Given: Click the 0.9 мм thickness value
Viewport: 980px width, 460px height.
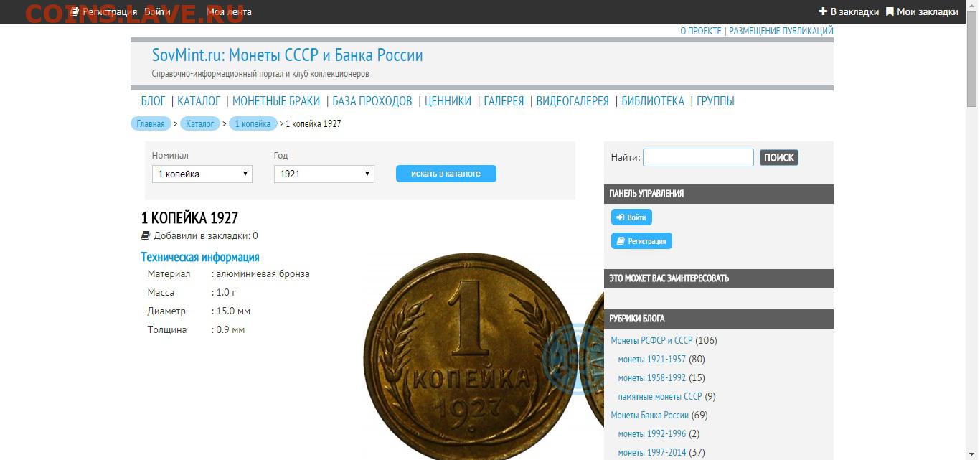Looking at the screenshot, I should click(x=230, y=329).
